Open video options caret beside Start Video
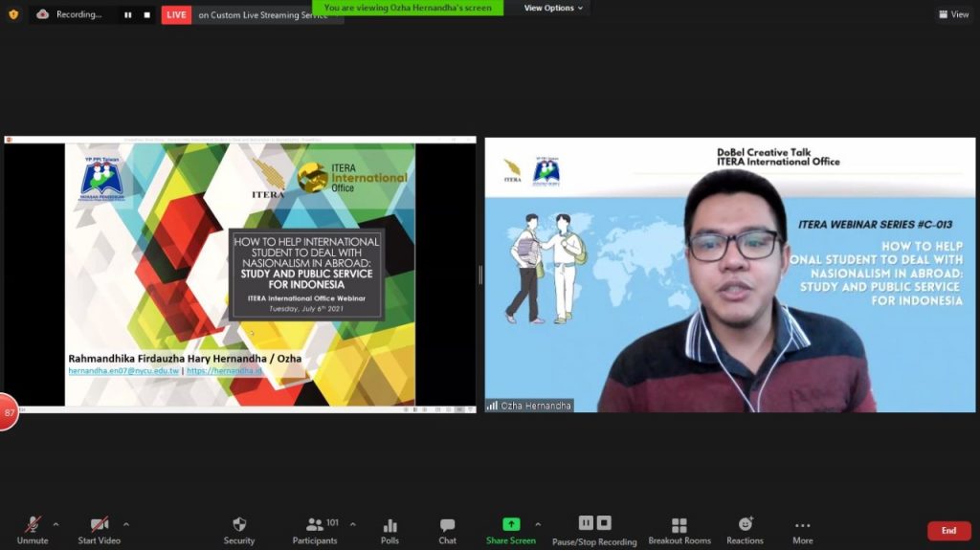 126,524
